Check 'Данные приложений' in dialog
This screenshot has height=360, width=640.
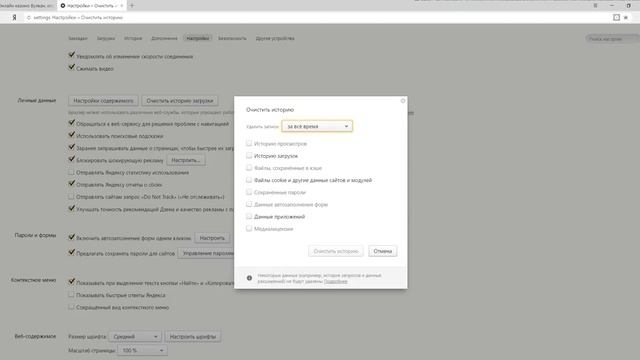(x=249, y=216)
